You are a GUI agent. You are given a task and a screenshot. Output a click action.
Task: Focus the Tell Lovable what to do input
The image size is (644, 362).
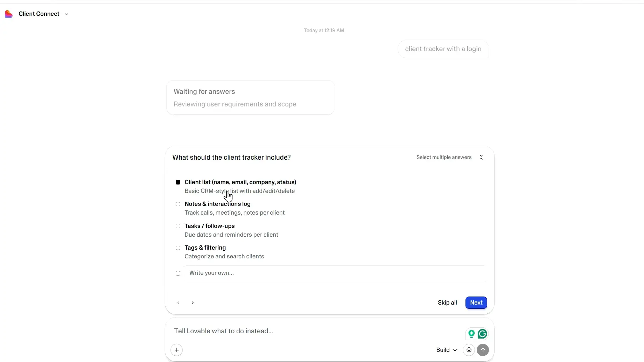(x=315, y=331)
